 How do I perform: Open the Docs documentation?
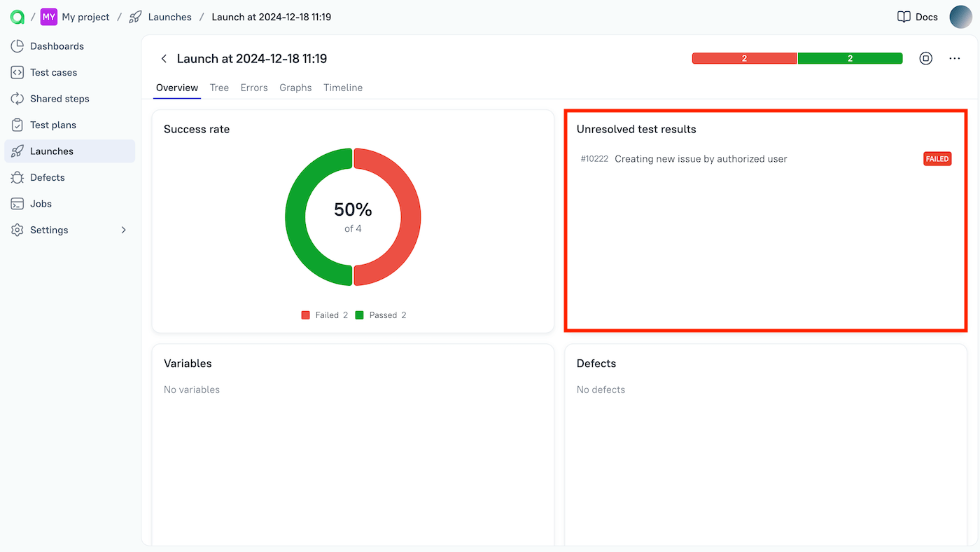(917, 16)
